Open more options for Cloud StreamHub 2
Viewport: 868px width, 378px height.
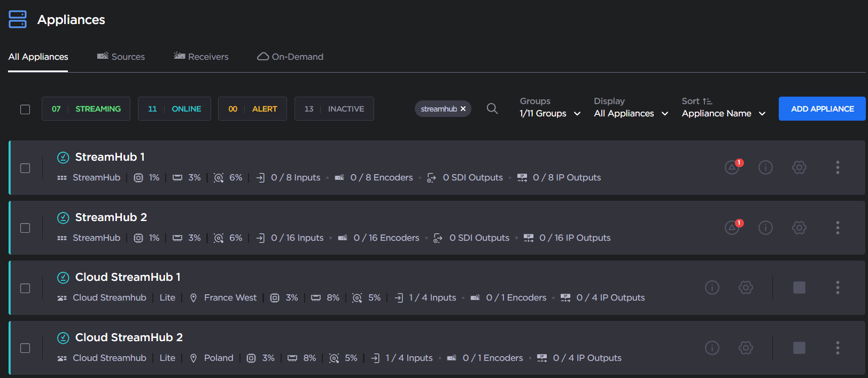[837, 348]
